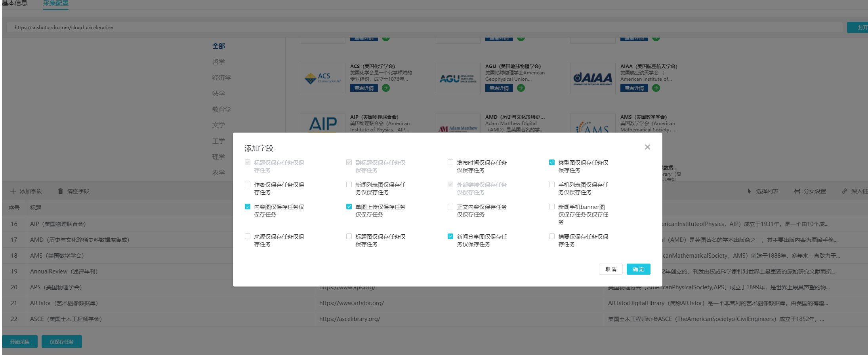
Task: Confirm field selection with 确定
Action: click(639, 269)
